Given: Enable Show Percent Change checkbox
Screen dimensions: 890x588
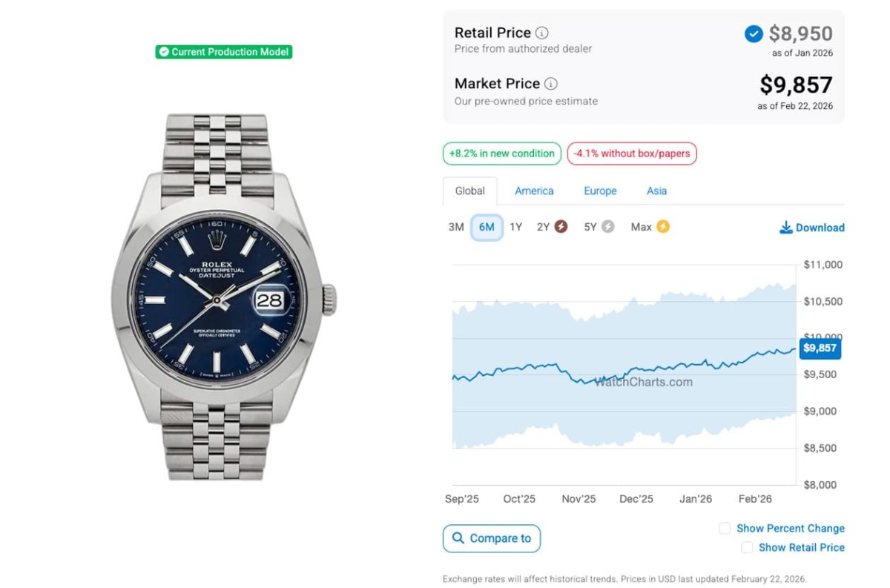Looking at the screenshot, I should click(725, 528).
